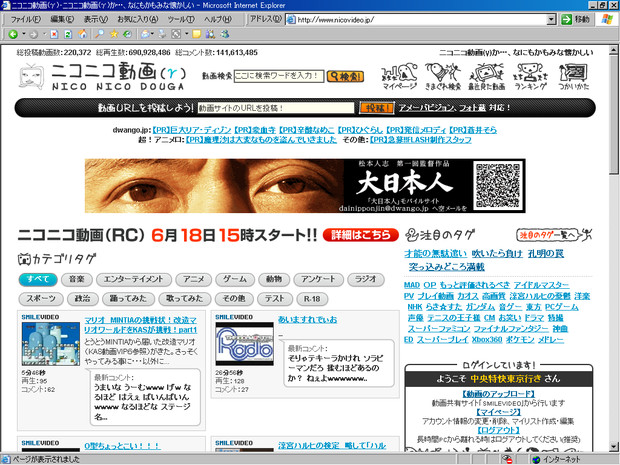The image size is (620, 465).
Task: Open the History toolbar icon
Action: pyautogui.click(x=127, y=34)
